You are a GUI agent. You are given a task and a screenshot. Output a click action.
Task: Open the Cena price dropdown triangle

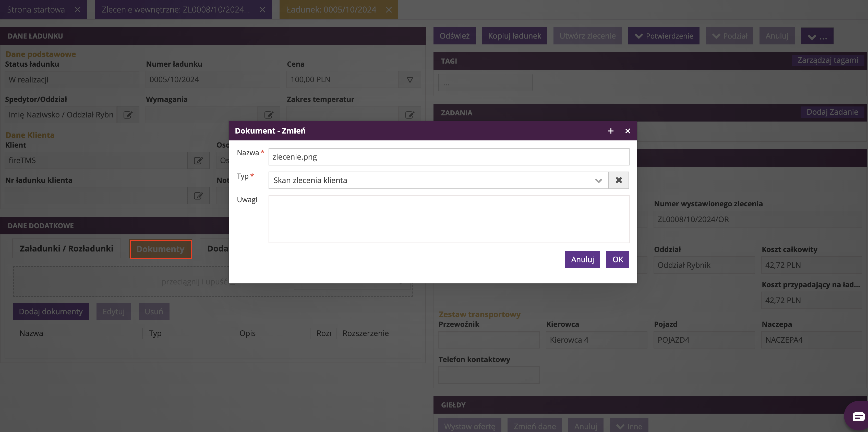410,79
